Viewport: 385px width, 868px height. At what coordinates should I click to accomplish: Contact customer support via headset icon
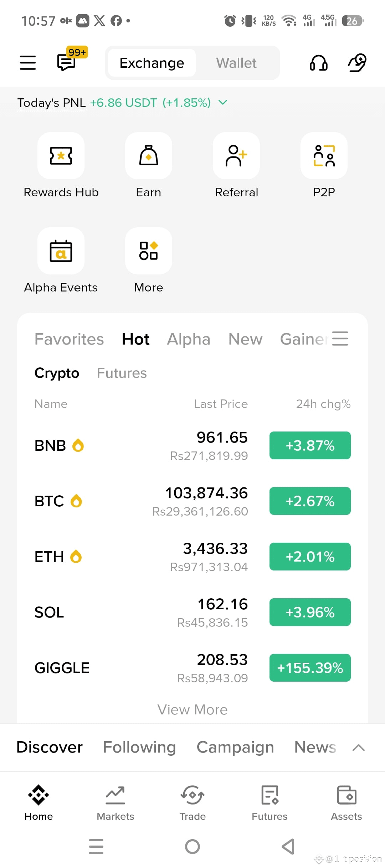pyautogui.click(x=318, y=63)
